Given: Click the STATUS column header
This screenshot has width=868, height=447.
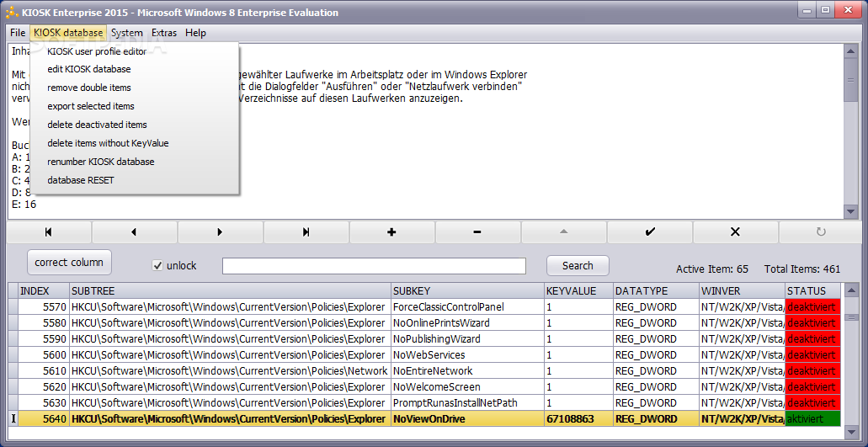Looking at the screenshot, I should click(x=812, y=291).
